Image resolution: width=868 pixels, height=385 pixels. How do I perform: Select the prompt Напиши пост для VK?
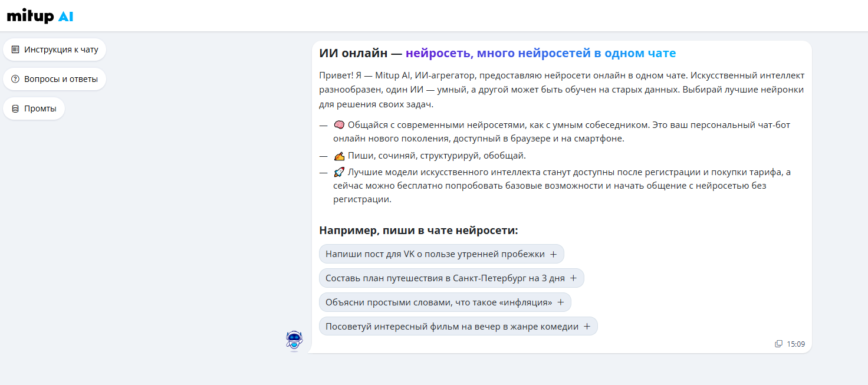441,254
